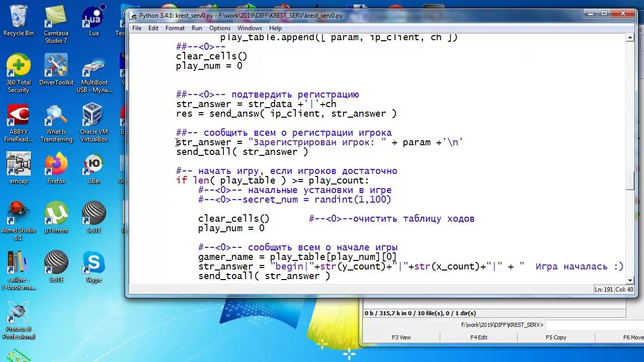The image size is (644, 362).
Task: Click the 'Ln: 191' status bar entry
Action: coord(604,290)
